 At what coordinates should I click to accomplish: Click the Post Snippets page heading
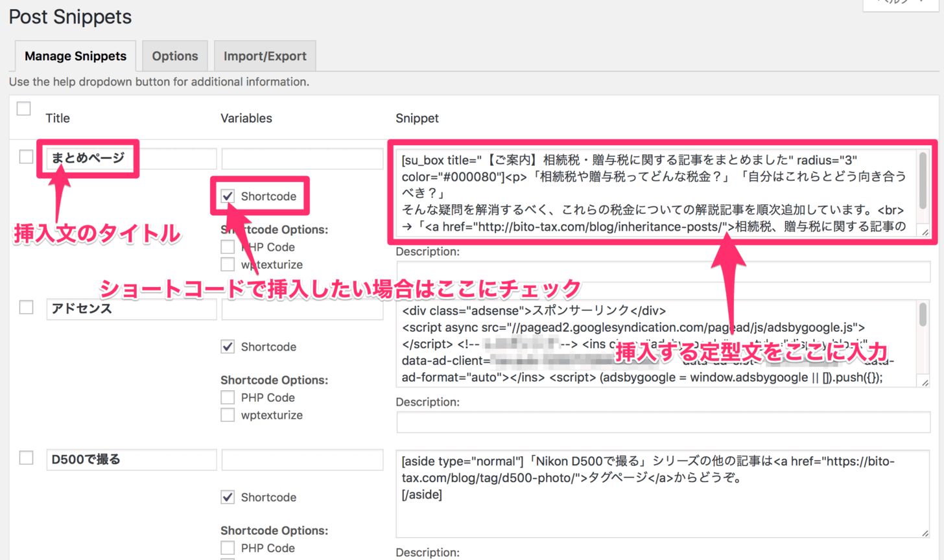coord(70,17)
